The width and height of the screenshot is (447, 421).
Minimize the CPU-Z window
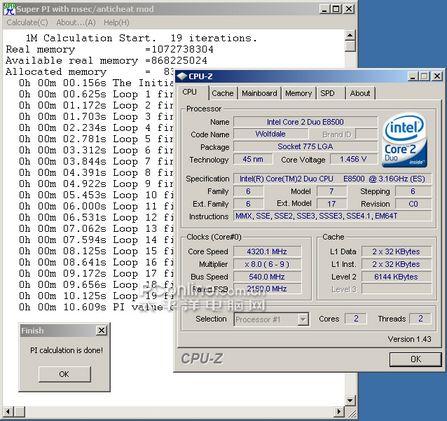[x=413, y=76]
